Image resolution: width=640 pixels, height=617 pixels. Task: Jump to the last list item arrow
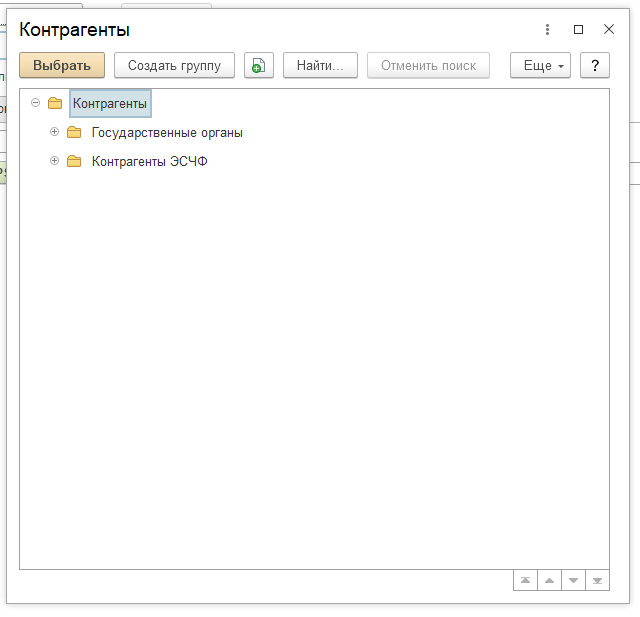(x=597, y=581)
